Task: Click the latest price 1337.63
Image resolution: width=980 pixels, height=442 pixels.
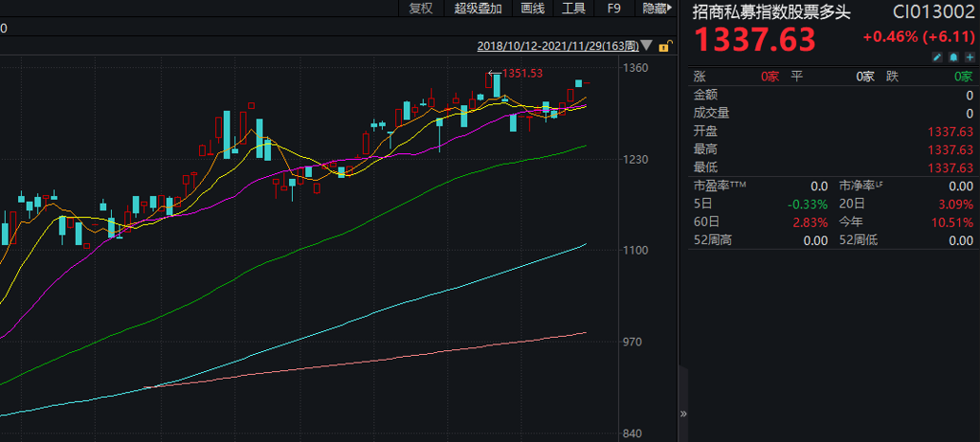Action: [x=754, y=40]
